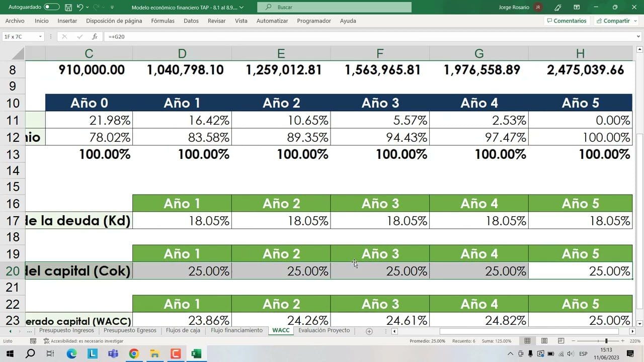Open Excel from the Windows taskbar
This screenshot has height=362, width=644.
click(x=196, y=354)
